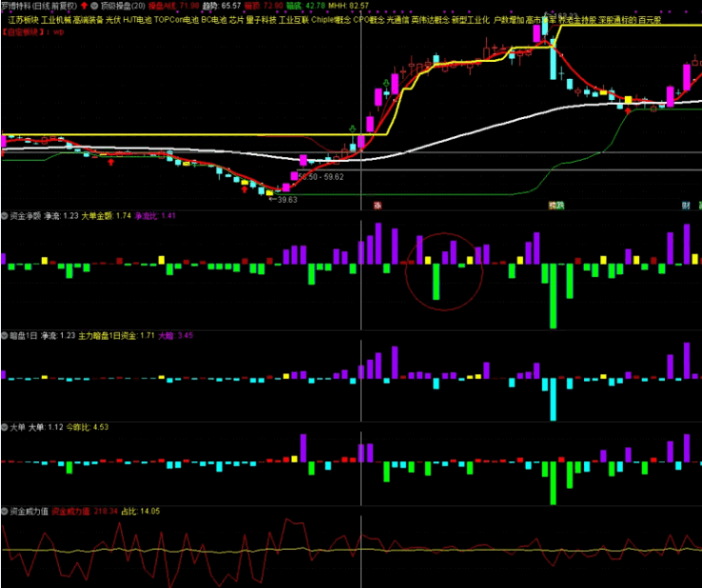Select the 光通信 concept tag
Viewport: 702px width, 588px height.
point(398,20)
